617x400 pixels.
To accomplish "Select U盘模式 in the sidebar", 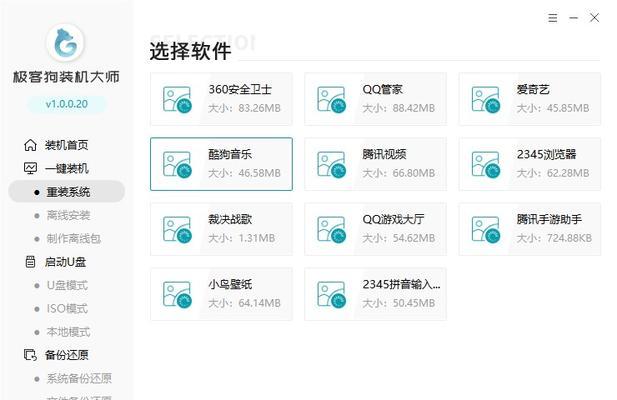I will (67, 285).
